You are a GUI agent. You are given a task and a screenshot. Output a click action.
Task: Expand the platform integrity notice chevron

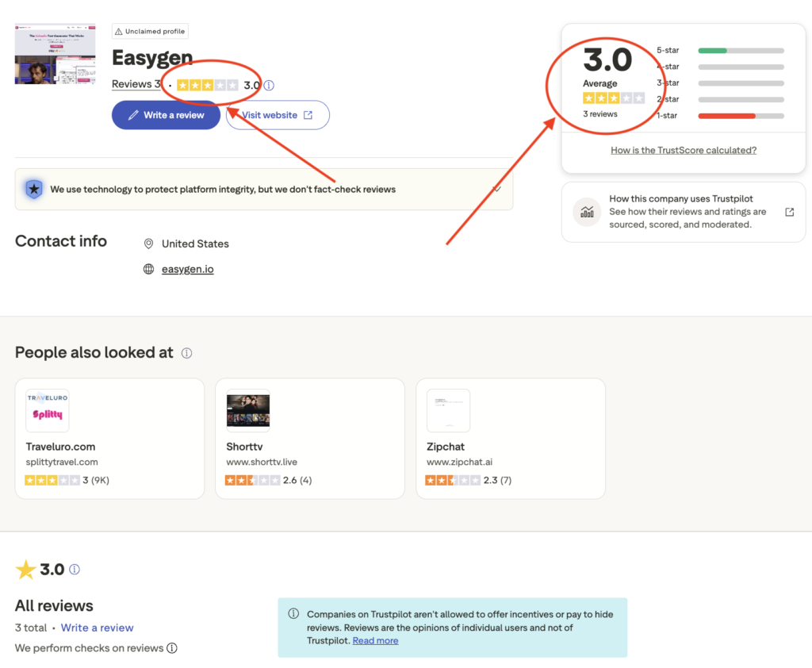[x=496, y=189]
